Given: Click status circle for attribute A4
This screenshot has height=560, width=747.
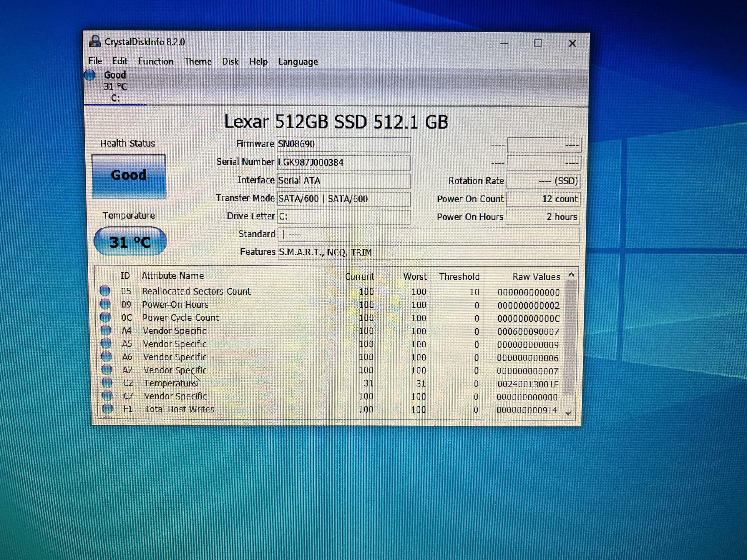Looking at the screenshot, I should (106, 330).
